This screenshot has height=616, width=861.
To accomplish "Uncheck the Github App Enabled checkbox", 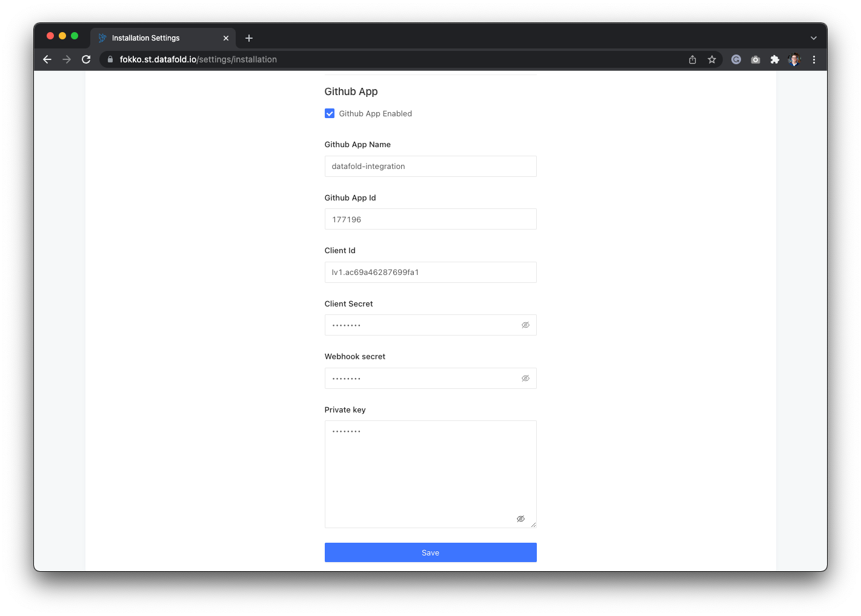I will 330,113.
